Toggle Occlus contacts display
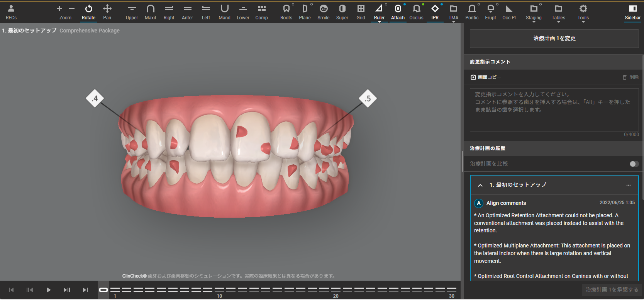The width and height of the screenshot is (644, 300). [x=416, y=12]
